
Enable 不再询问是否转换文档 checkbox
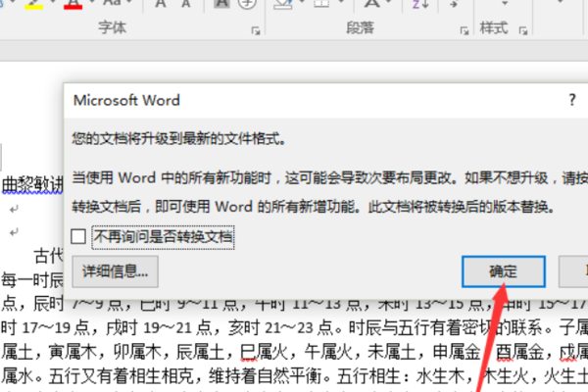click(78, 237)
